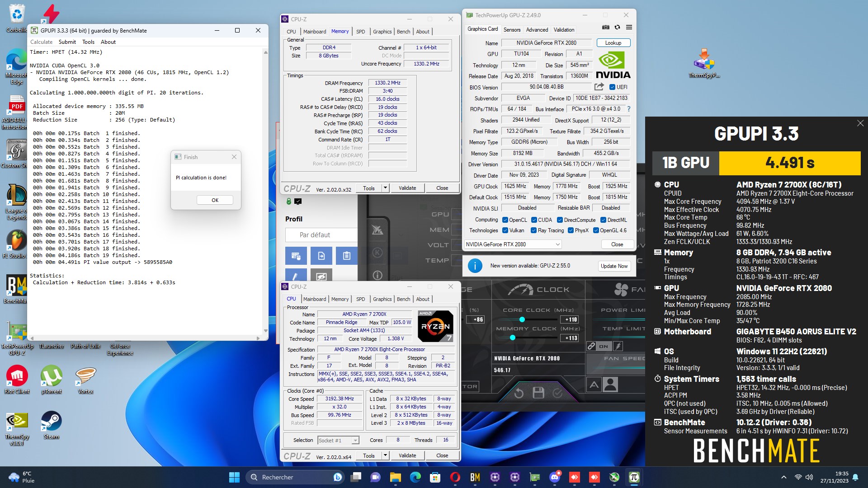Viewport: 868px width, 488px height.
Task: Adjust the Core Clock slider handle
Action: point(522,319)
